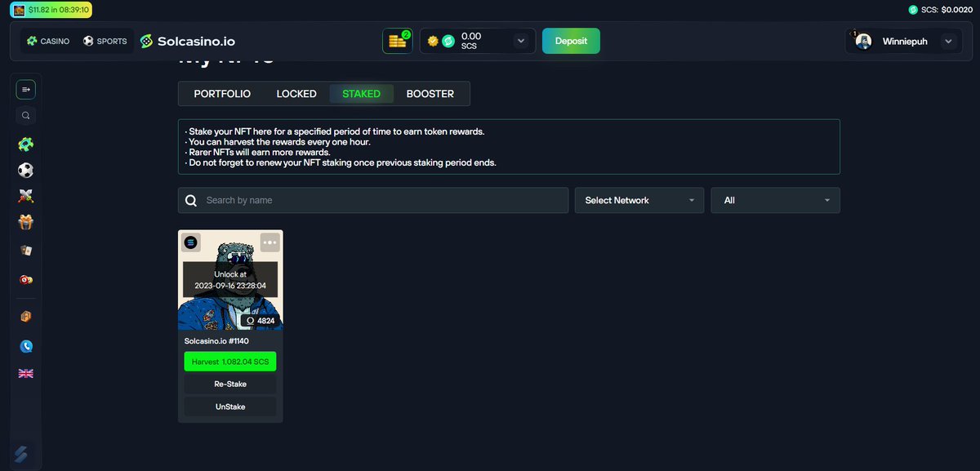Open the blue phone support icon
Screen dimensions: 980x471
click(26, 346)
